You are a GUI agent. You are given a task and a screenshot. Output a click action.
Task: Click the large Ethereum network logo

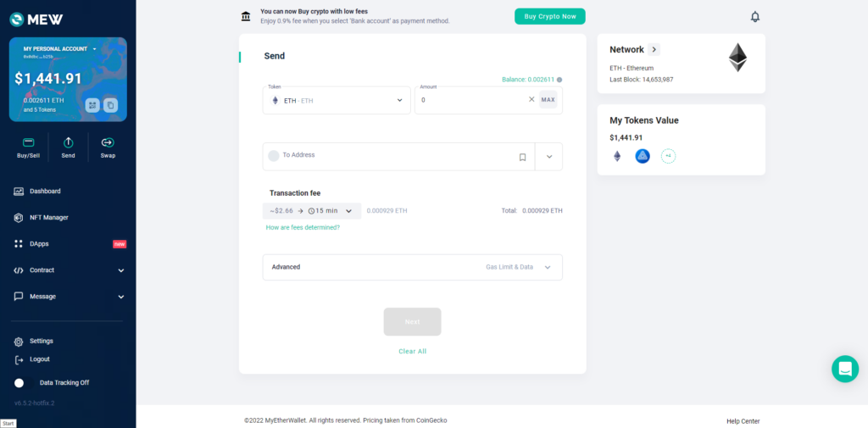[737, 58]
